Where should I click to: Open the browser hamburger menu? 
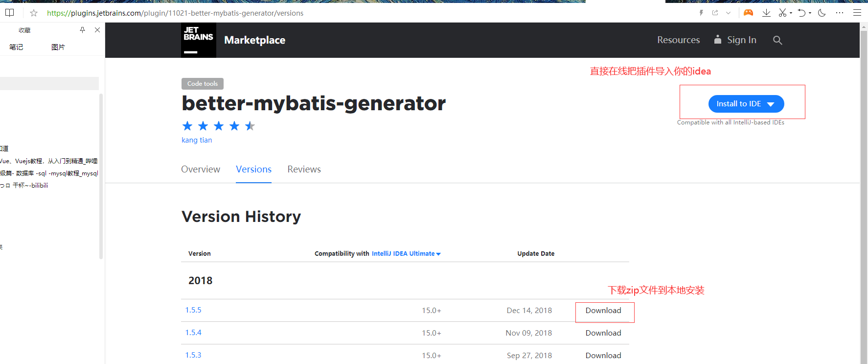tap(857, 13)
